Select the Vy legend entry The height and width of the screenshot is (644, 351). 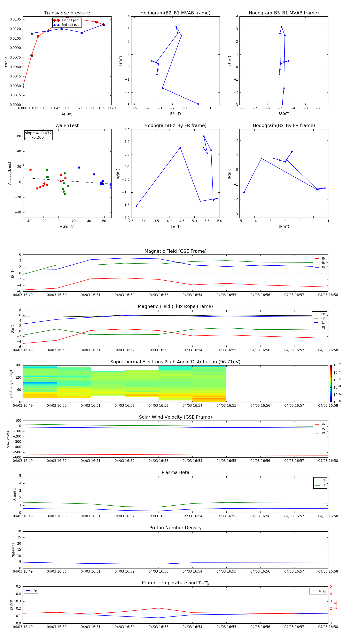320,429
